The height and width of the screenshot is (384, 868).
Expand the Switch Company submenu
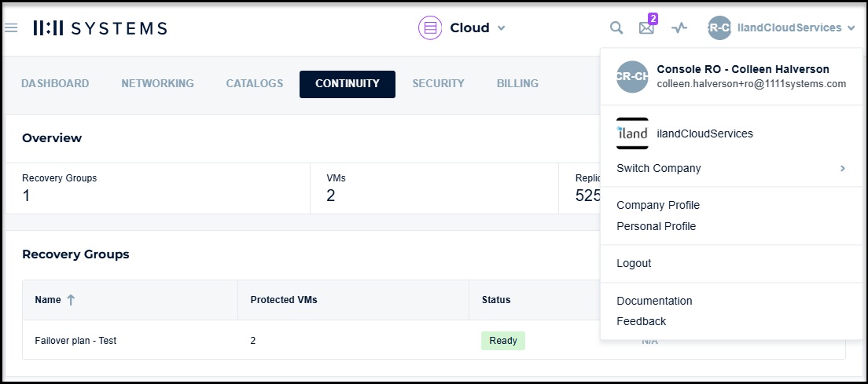(842, 168)
